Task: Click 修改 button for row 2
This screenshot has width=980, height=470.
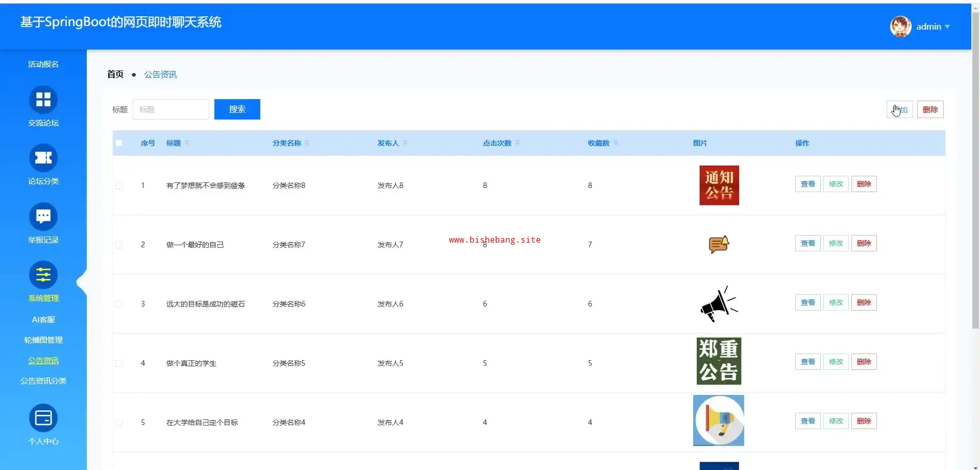Action: pos(836,243)
